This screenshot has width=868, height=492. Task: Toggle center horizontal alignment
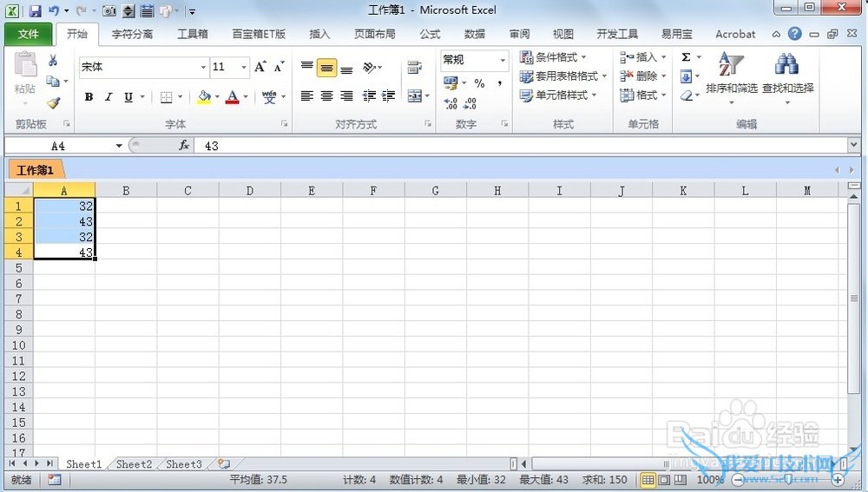tap(326, 96)
